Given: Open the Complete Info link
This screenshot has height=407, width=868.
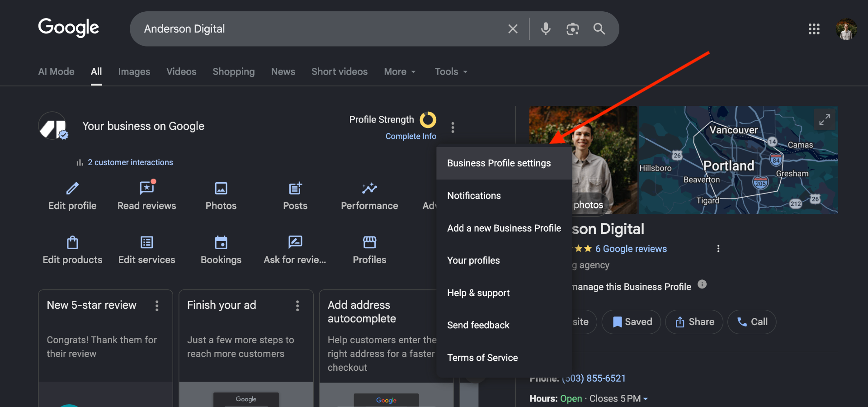Looking at the screenshot, I should (x=410, y=136).
